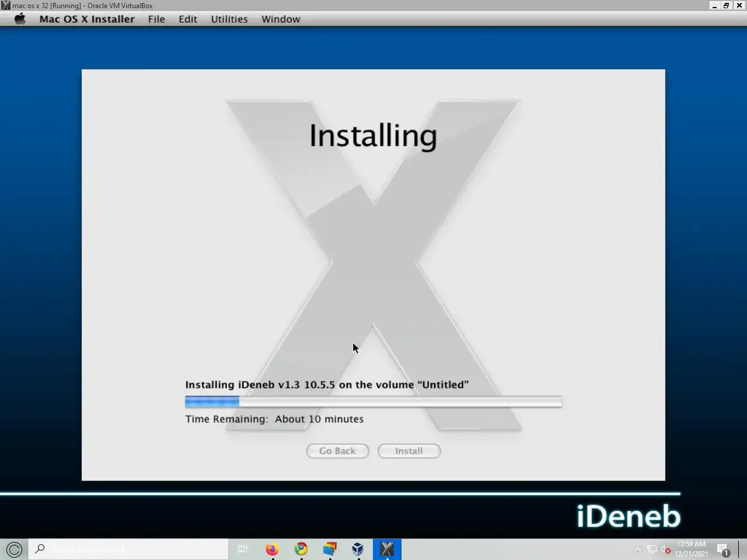Open the Apple menu icon
The height and width of the screenshot is (560, 747).
point(20,19)
